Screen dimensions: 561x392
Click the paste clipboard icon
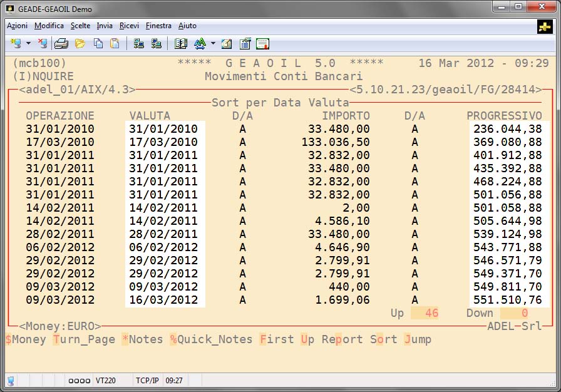pos(115,44)
